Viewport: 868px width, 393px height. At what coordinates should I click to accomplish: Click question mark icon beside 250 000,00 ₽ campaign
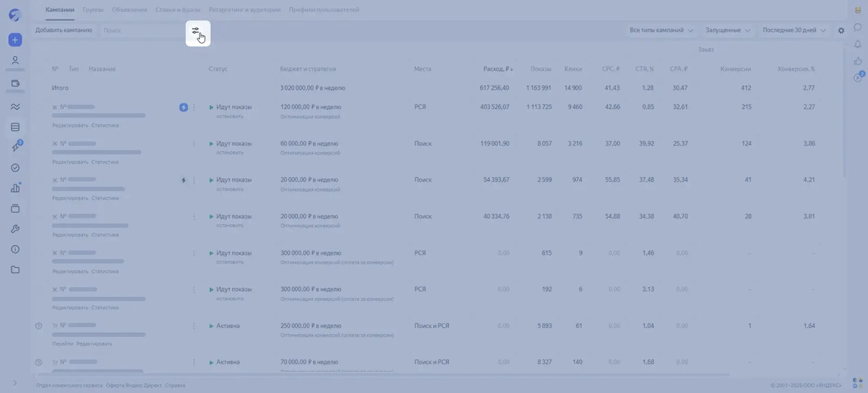point(38,326)
